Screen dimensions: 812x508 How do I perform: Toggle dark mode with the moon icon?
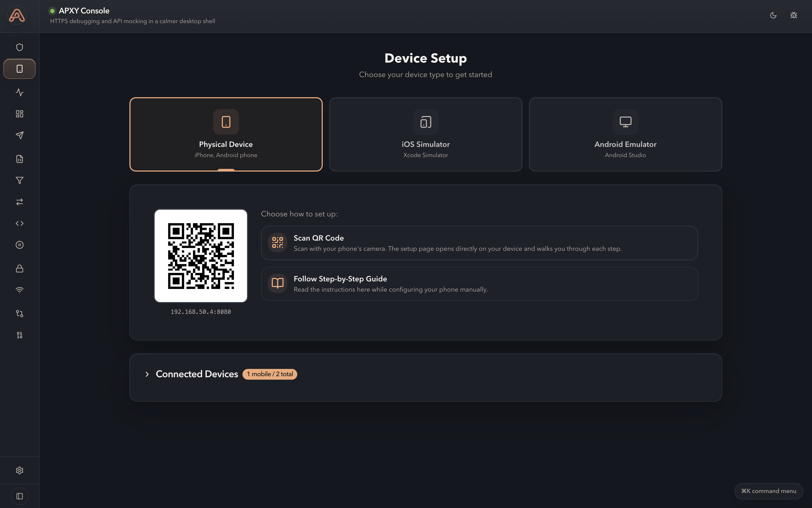coord(773,16)
